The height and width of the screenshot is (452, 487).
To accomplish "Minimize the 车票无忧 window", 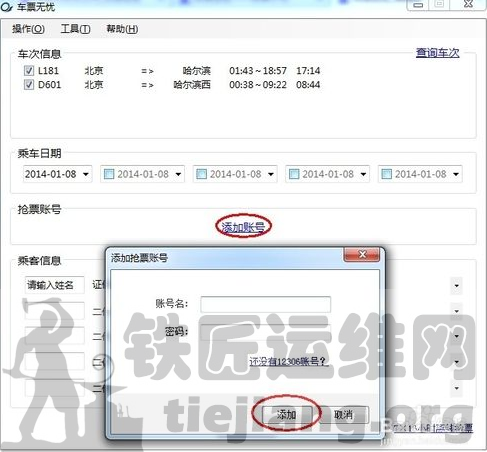I will (418, 5).
